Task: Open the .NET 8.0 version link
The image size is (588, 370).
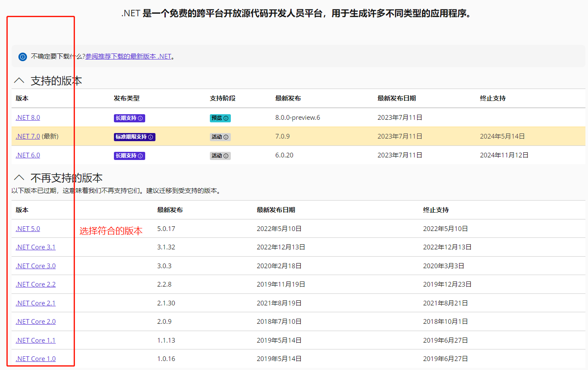Action: tap(28, 118)
